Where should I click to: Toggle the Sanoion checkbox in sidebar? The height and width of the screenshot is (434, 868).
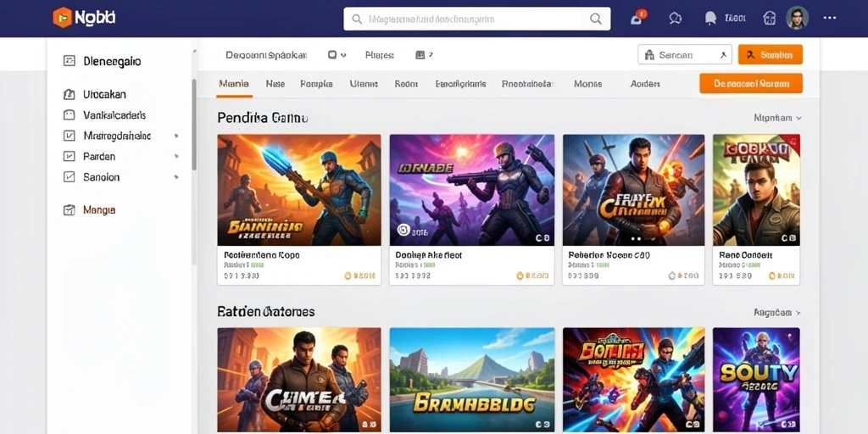tap(70, 177)
